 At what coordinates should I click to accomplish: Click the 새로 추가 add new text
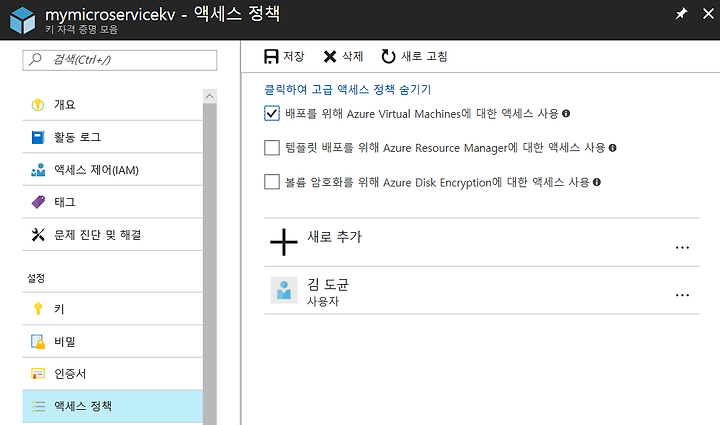334,237
